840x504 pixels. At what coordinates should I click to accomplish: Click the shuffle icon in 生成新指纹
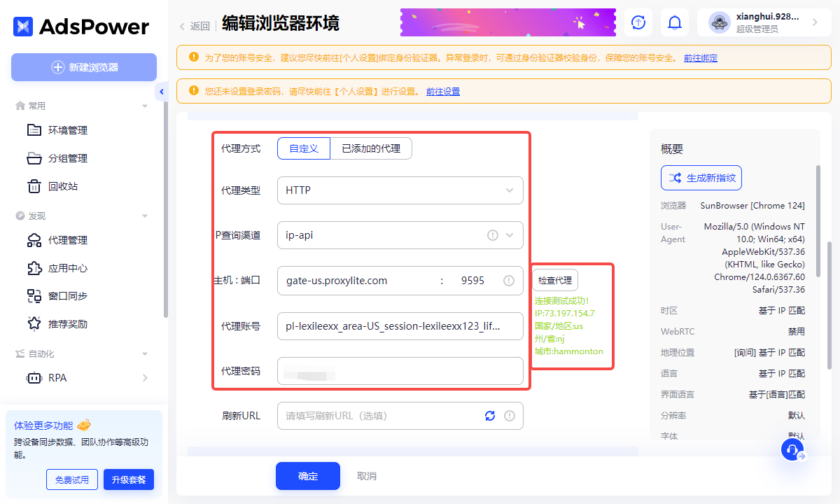point(675,178)
